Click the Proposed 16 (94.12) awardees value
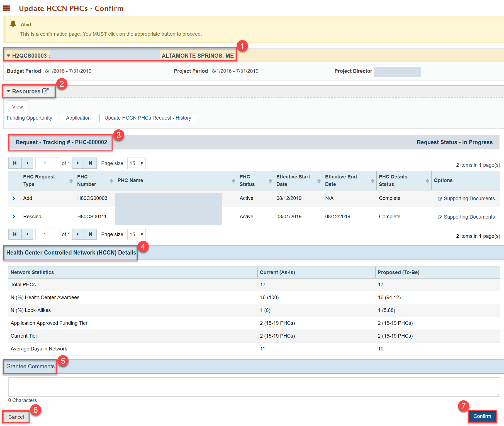The image size is (504, 426). coord(389,297)
